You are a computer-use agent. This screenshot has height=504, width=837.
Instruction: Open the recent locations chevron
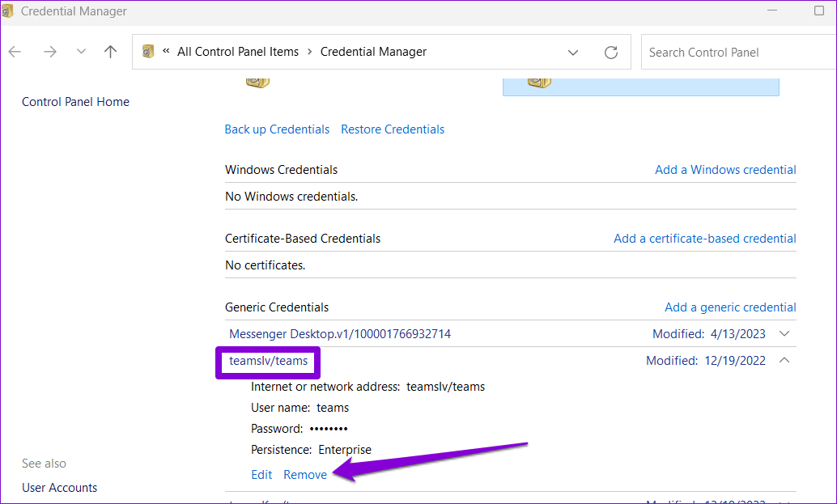tap(81, 52)
